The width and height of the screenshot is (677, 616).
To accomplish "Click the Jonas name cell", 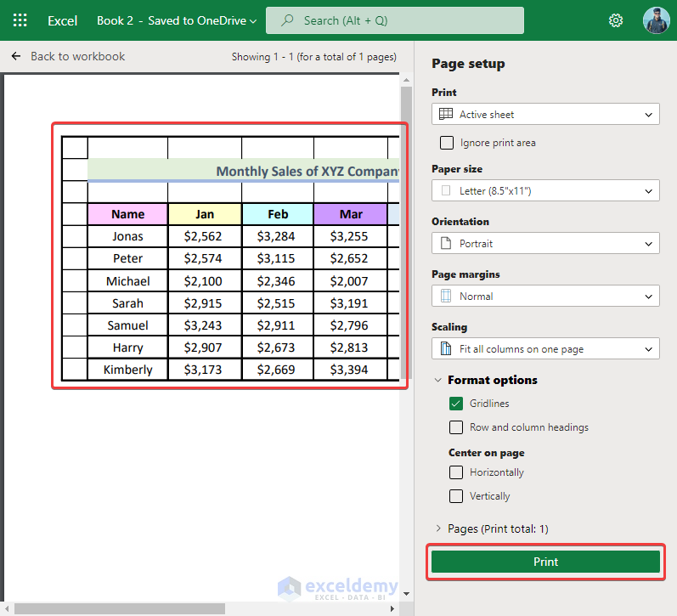I will click(x=127, y=236).
